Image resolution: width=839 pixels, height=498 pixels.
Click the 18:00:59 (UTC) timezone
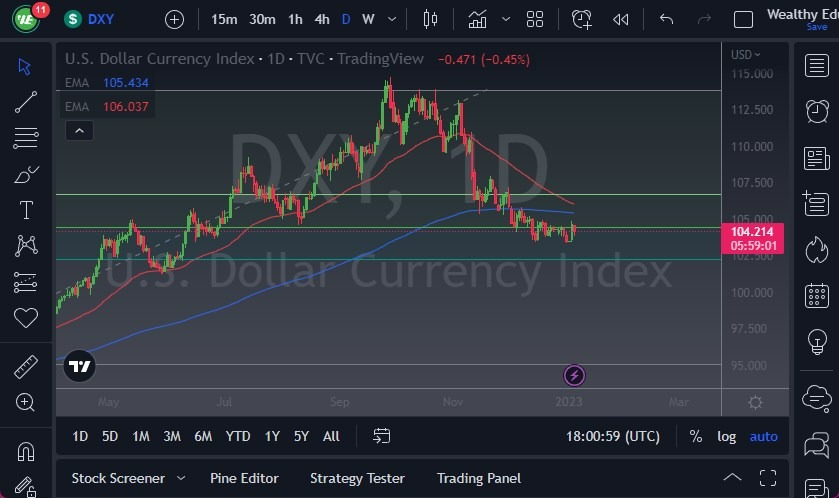click(613, 436)
